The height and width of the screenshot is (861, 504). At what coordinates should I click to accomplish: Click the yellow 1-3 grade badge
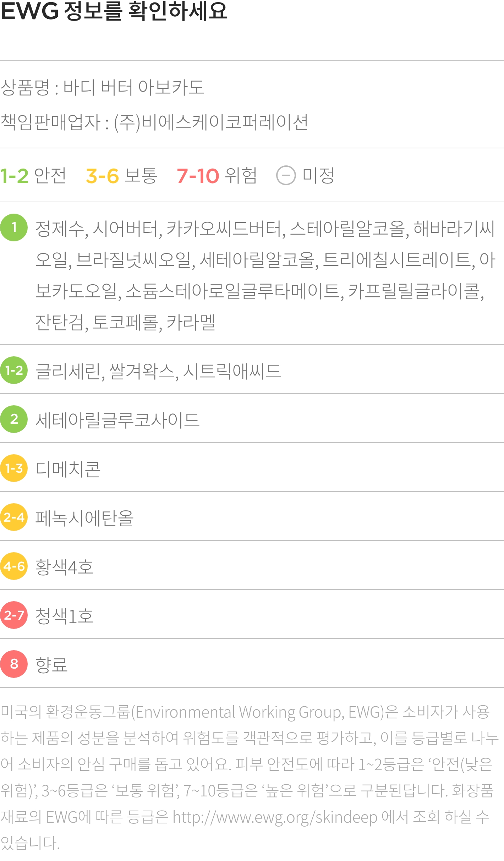tap(14, 468)
